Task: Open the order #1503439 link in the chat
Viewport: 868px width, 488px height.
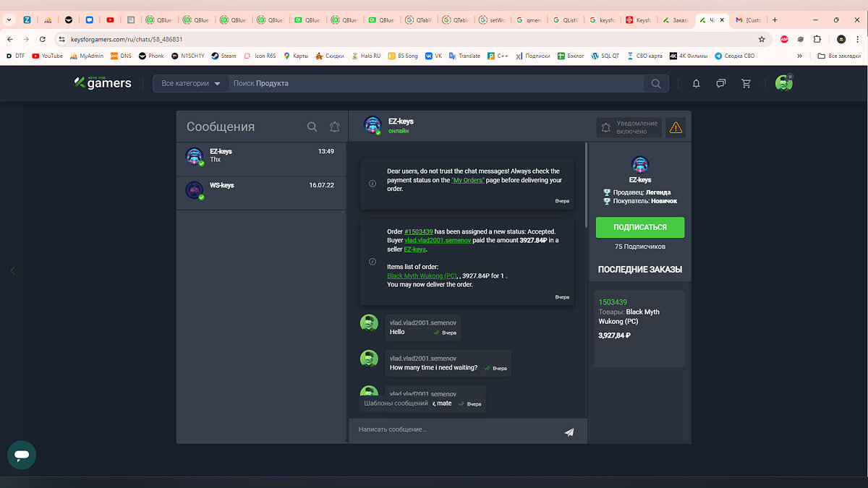Action: click(x=419, y=231)
